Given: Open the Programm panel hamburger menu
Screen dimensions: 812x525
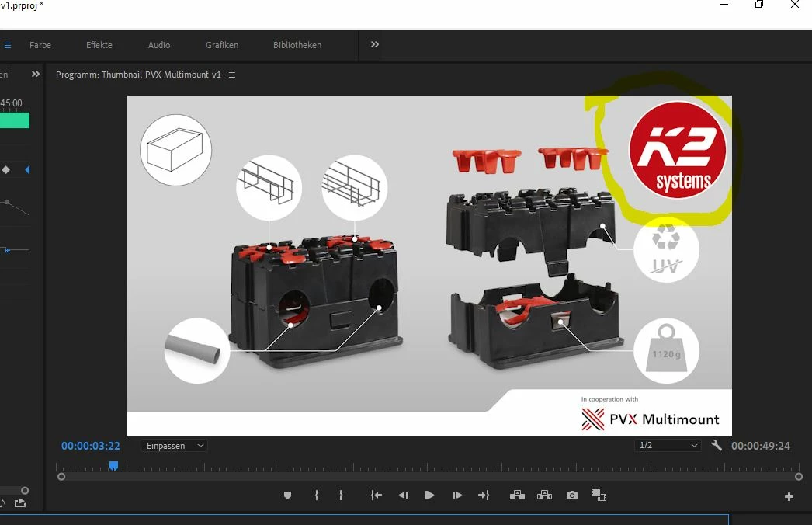Looking at the screenshot, I should 232,75.
